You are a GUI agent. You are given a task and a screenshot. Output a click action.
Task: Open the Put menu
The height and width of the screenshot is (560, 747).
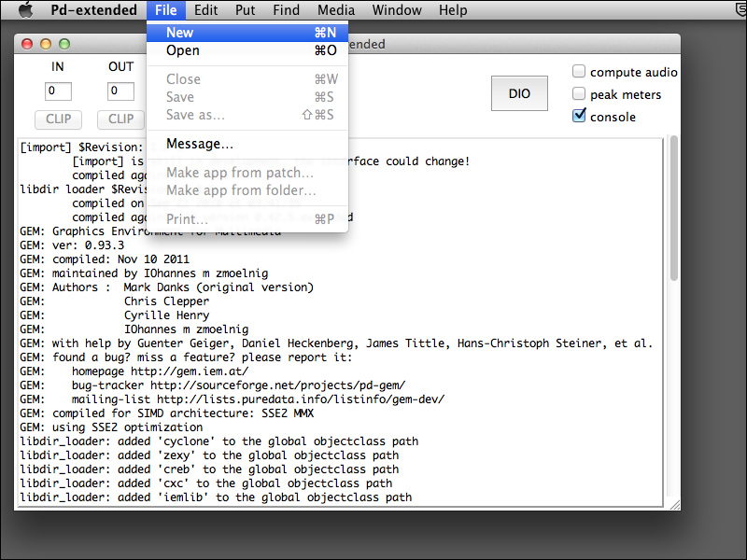(x=246, y=10)
